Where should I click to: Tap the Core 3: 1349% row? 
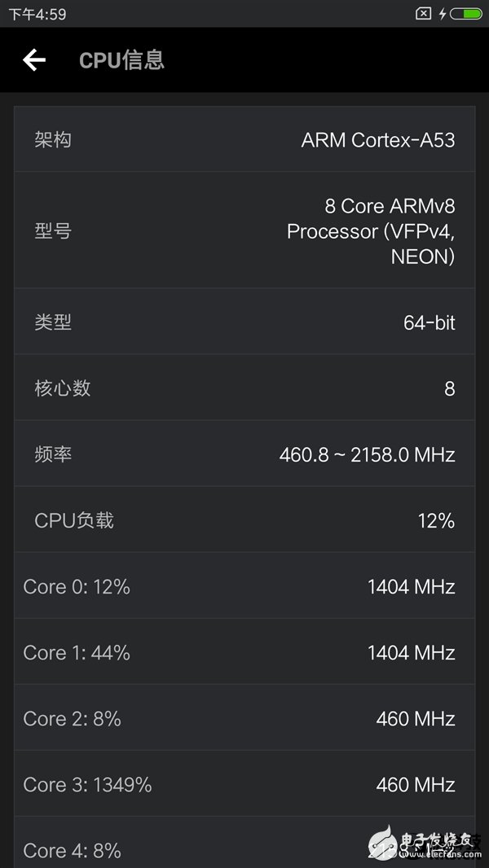pyautogui.click(x=244, y=784)
